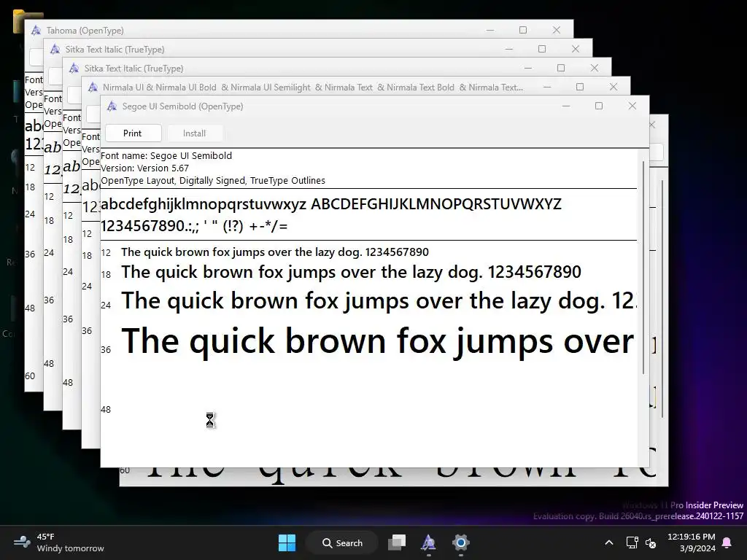Minimize the Segoe UI Semibold window
Viewport: 747px width, 560px height.
(x=566, y=106)
